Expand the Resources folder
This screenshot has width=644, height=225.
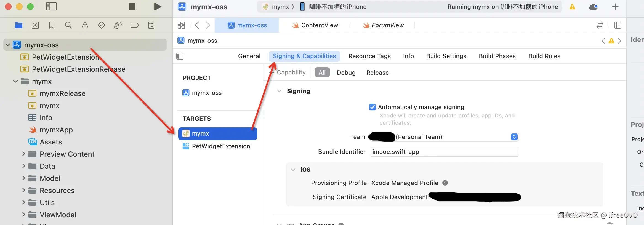[23, 190]
